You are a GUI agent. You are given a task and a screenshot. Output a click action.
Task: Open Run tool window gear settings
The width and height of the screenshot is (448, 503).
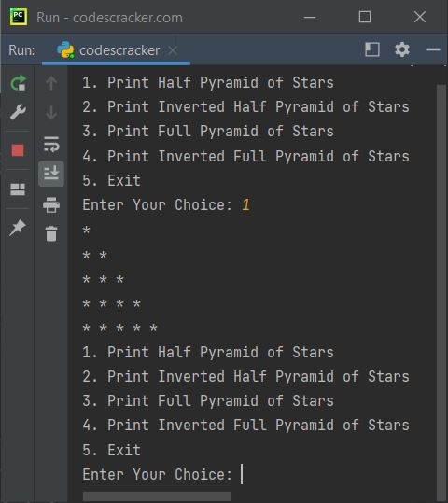(x=402, y=49)
